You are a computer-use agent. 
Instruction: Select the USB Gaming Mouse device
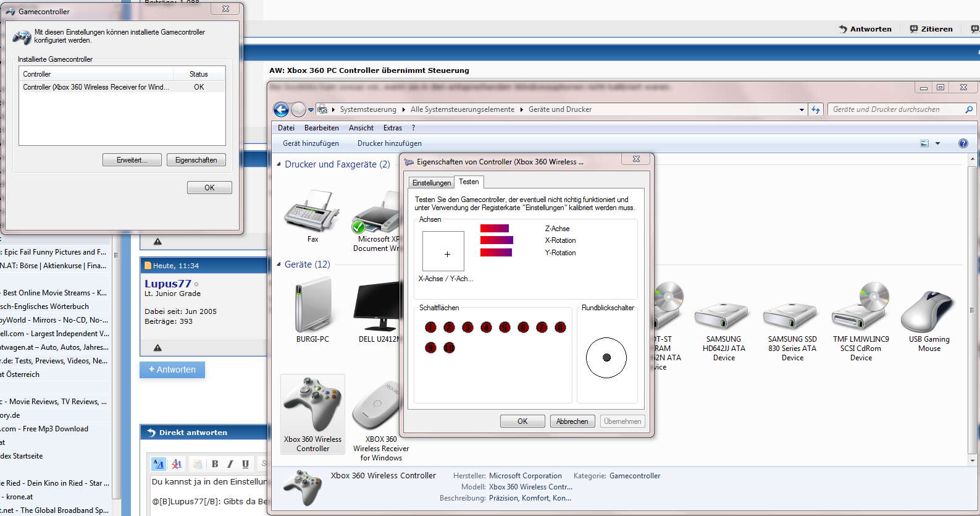pyautogui.click(x=929, y=320)
